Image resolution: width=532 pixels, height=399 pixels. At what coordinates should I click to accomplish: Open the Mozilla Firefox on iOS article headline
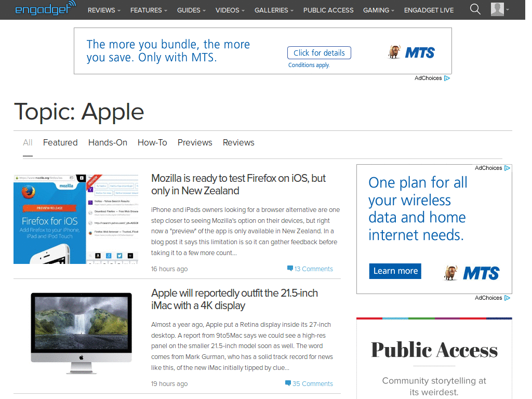click(238, 184)
